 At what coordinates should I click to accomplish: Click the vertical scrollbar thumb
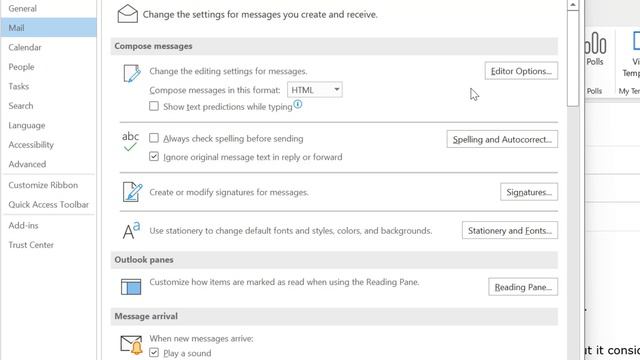(x=573, y=58)
